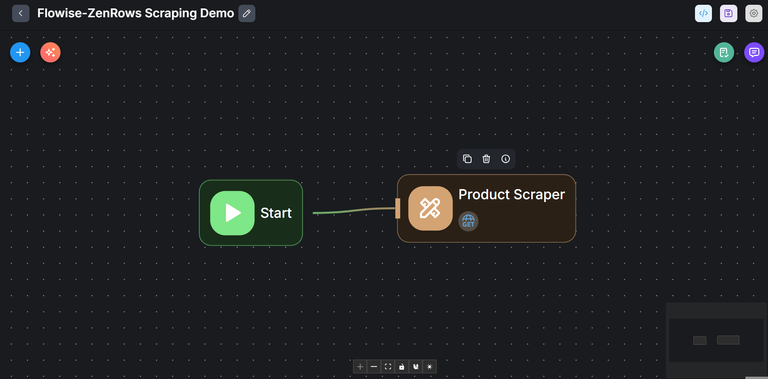Open the orange sparkle generate button

50,52
